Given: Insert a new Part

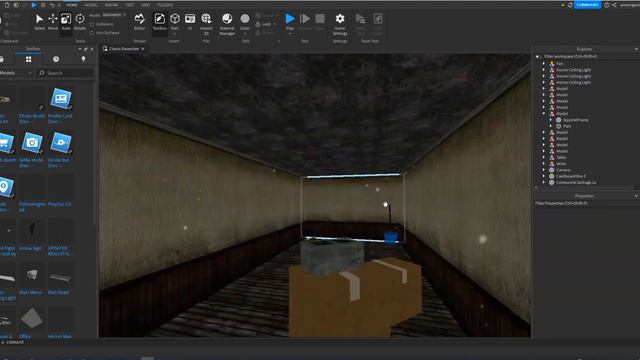Looking at the screenshot, I should tap(175, 22).
